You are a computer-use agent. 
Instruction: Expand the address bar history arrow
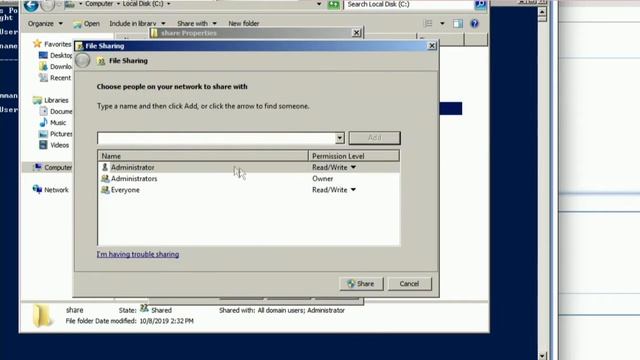(x=319, y=4)
